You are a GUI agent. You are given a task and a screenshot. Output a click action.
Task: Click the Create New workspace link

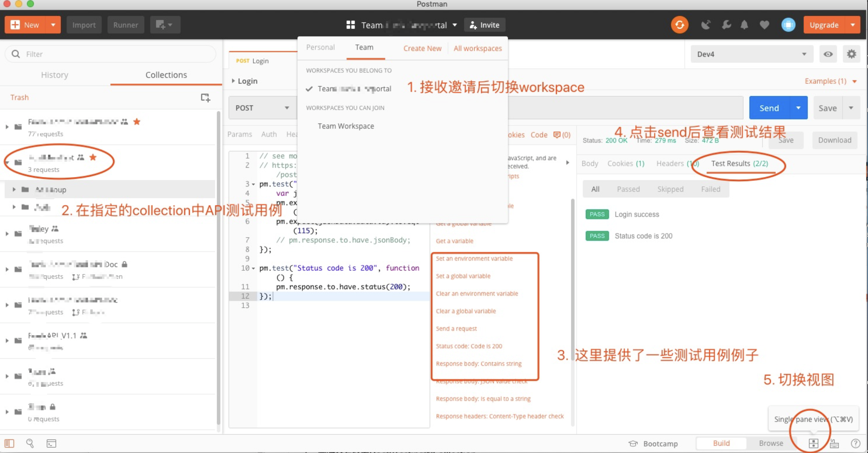pos(422,49)
